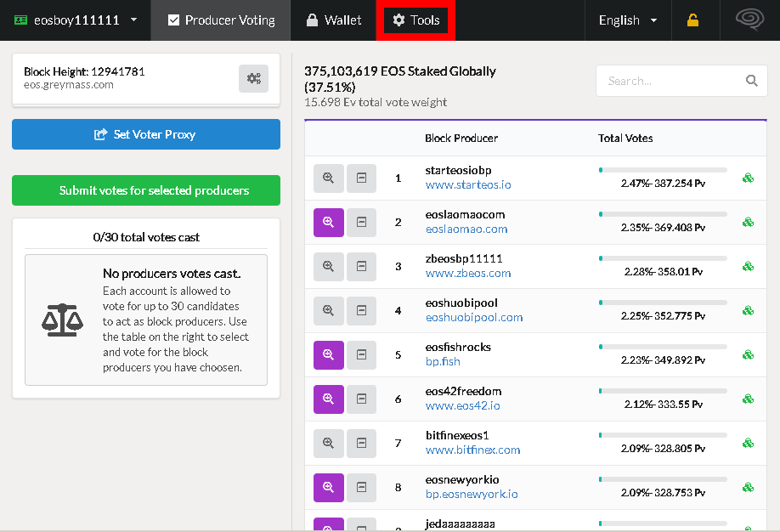Open info for eosfishrocks producer

coord(328,355)
